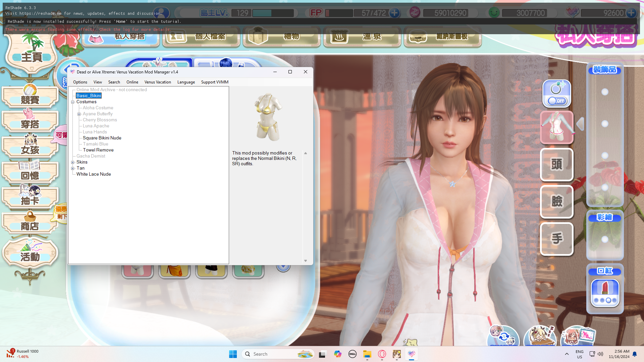
Task: Expand the Tan tree node
Action: click(73, 168)
